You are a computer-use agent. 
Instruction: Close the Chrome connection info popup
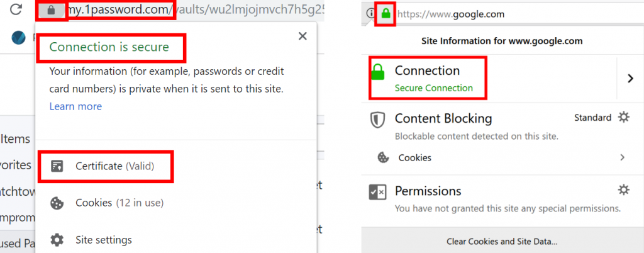(303, 36)
